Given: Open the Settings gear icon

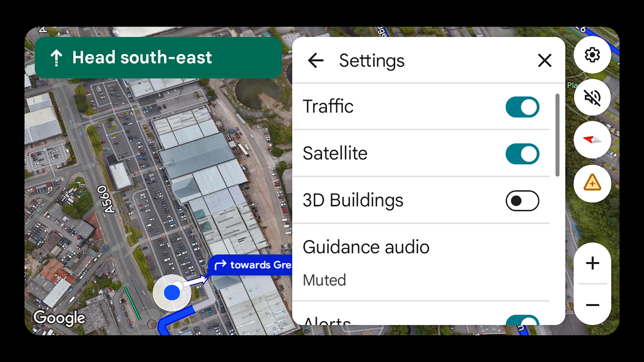Looking at the screenshot, I should [x=592, y=55].
